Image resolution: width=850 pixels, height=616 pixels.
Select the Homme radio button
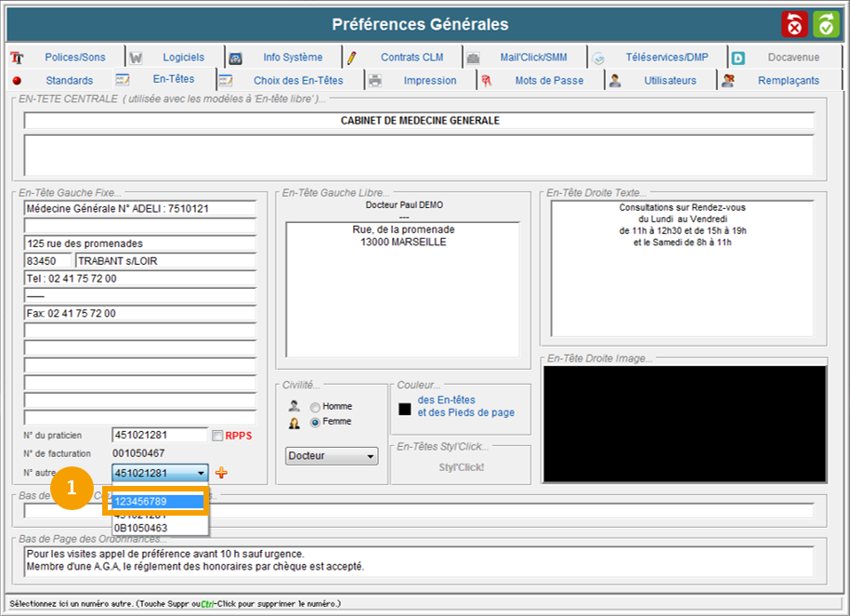[x=316, y=407]
